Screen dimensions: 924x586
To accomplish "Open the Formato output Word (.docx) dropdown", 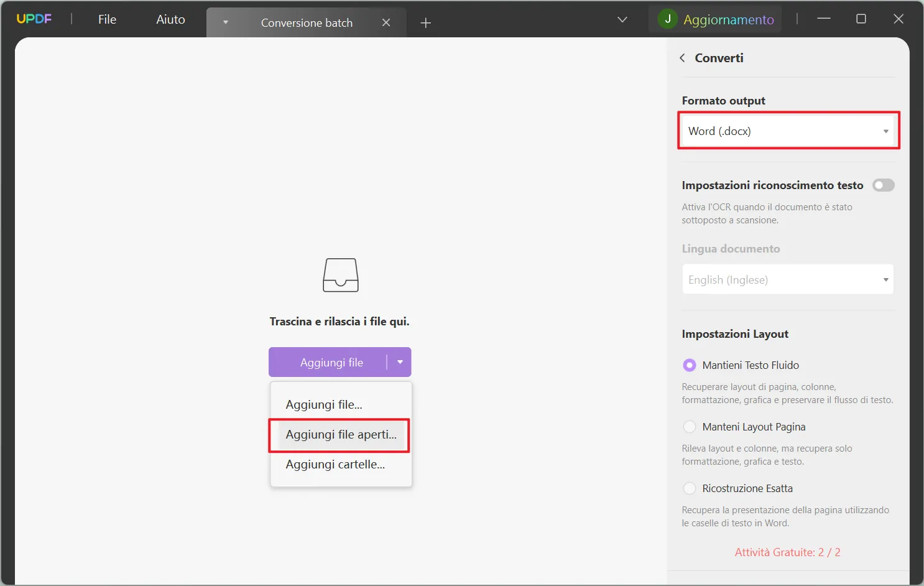I will (788, 131).
